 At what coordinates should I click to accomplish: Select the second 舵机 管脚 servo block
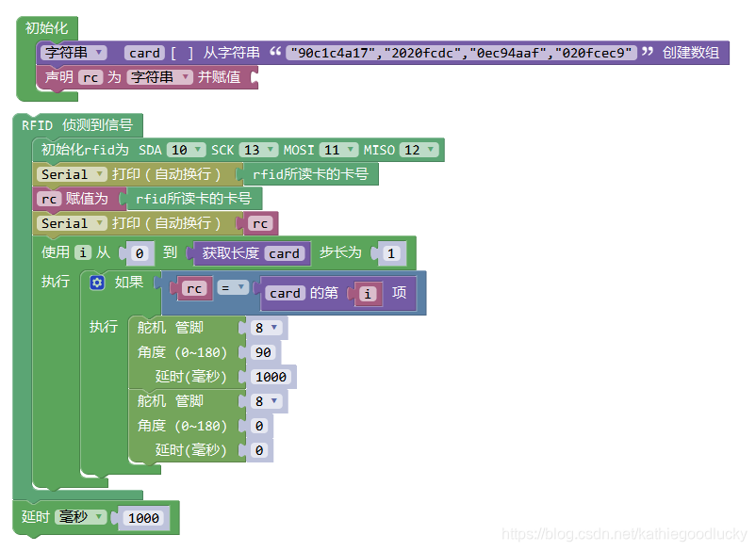(x=188, y=426)
